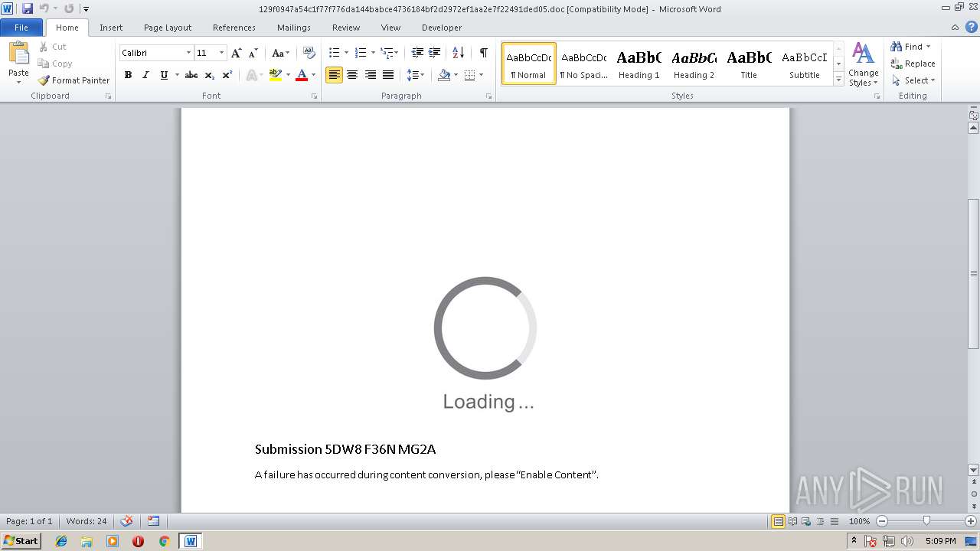The image size is (980, 551).
Task: Toggle show paragraph marks
Action: coord(484,53)
